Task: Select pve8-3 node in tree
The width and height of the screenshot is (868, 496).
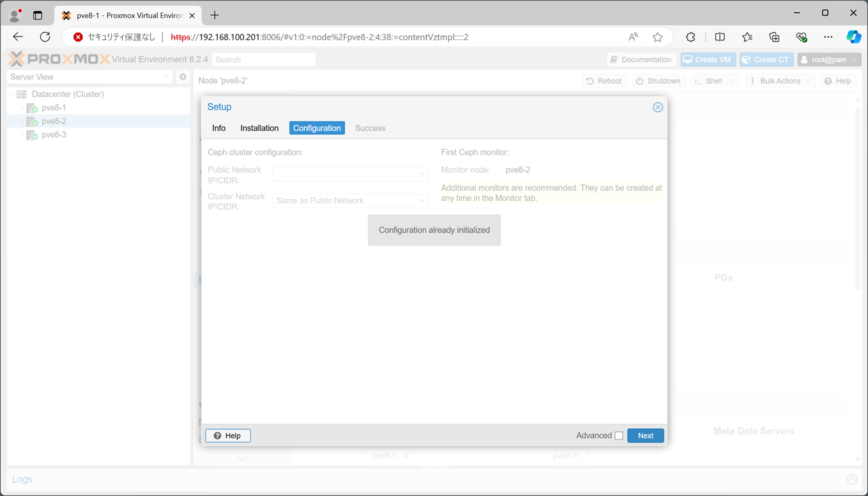Action: (54, 135)
